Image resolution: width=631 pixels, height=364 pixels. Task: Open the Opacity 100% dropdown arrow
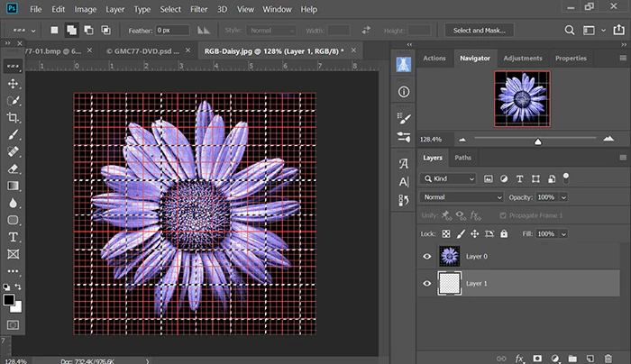point(564,196)
